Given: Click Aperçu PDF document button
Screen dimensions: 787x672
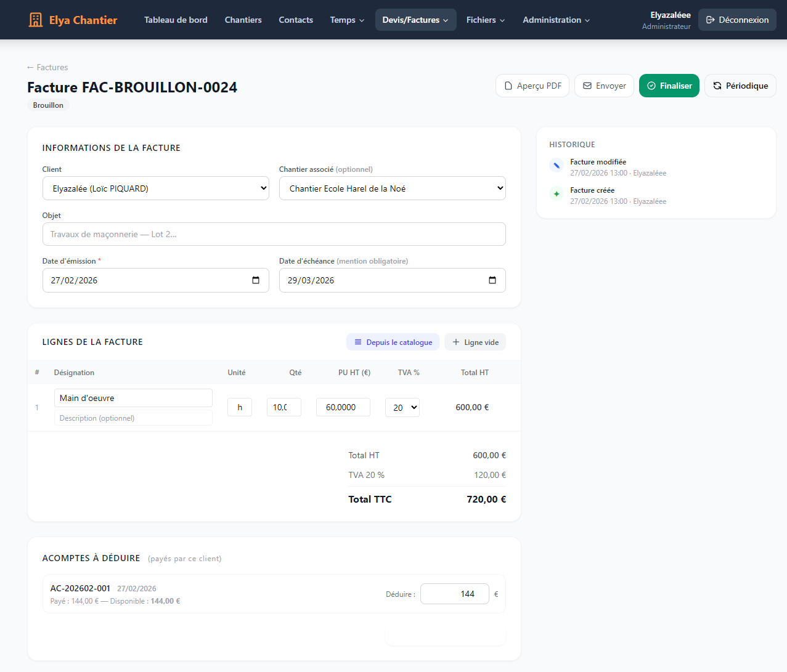Looking at the screenshot, I should 532,86.
